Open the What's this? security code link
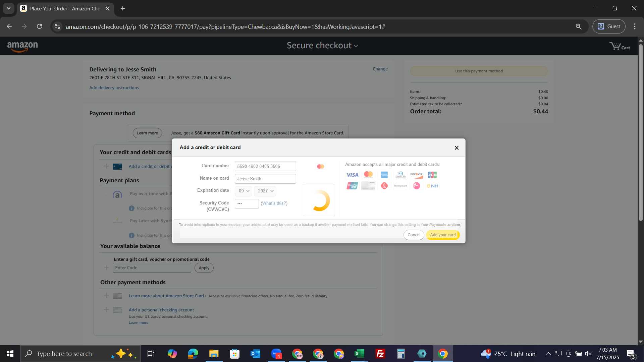Screen dimensions: 644x362 [274, 203]
